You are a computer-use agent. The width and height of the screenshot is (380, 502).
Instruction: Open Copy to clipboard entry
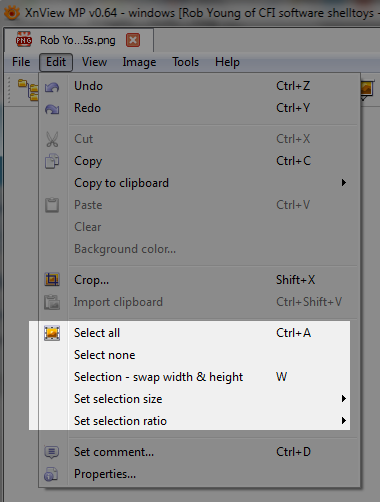tap(199, 183)
